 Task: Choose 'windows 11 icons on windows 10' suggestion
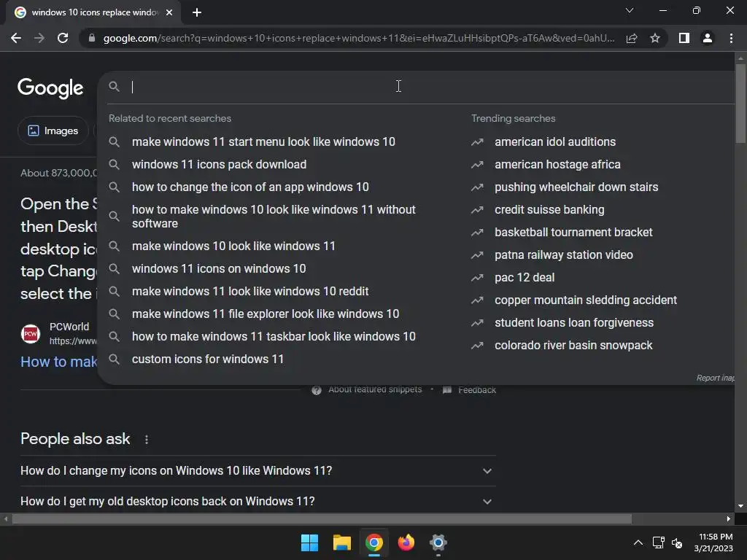pyautogui.click(x=219, y=268)
